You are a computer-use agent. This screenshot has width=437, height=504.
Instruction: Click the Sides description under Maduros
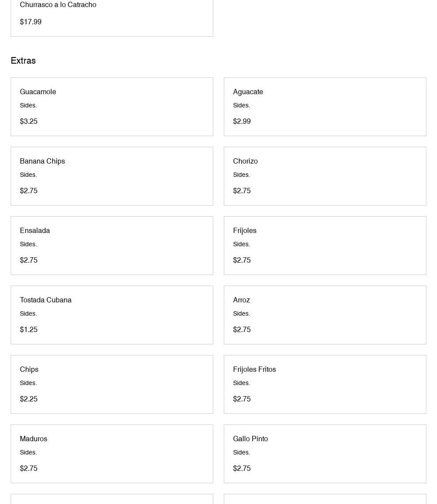(x=28, y=452)
